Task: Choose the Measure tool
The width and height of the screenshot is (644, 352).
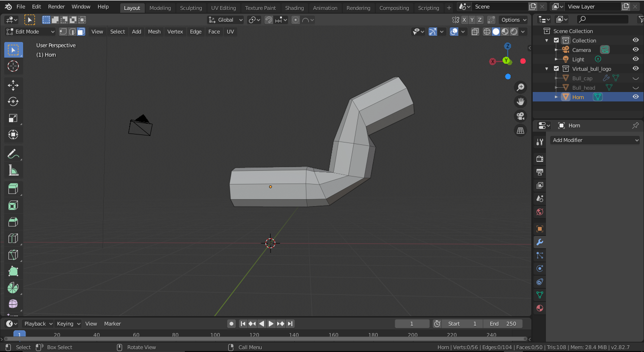Action: pyautogui.click(x=13, y=170)
